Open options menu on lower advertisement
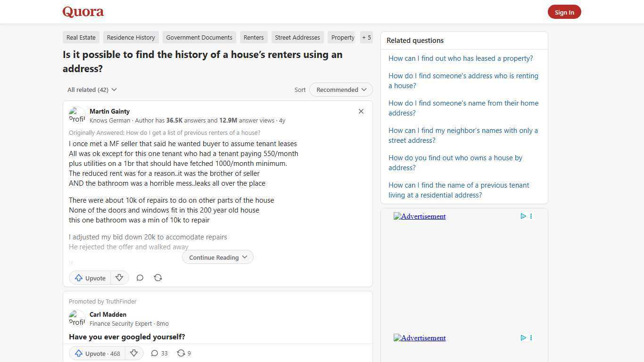The image size is (644, 362). [531, 338]
